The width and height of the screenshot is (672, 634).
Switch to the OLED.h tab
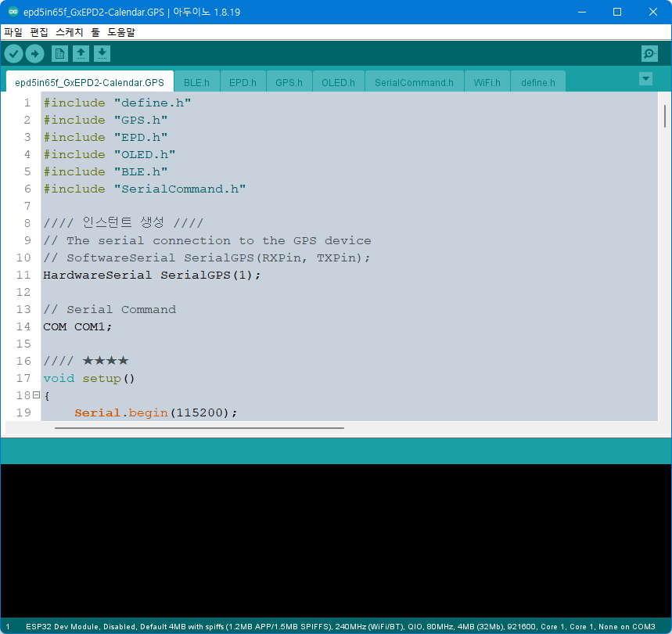click(339, 82)
